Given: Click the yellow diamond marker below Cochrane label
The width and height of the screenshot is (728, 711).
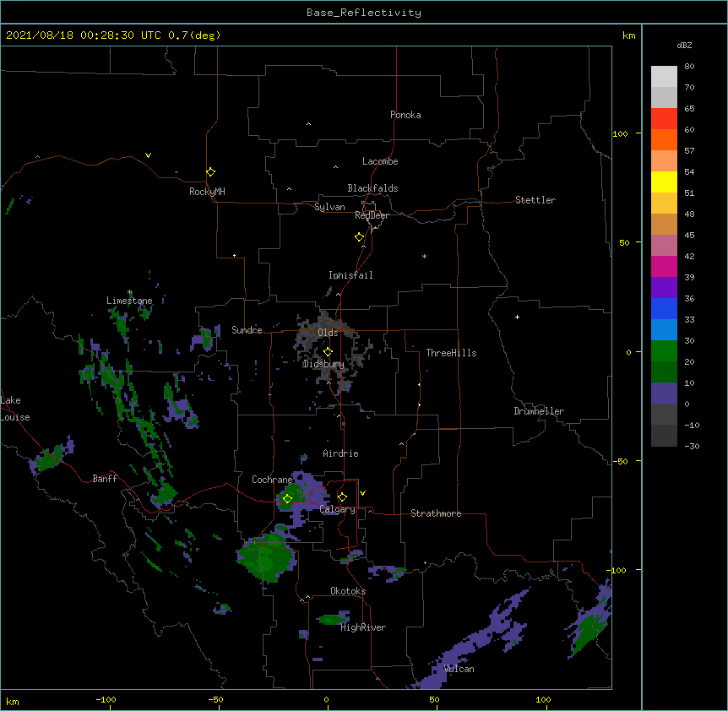Looking at the screenshot, I should coord(287,499).
